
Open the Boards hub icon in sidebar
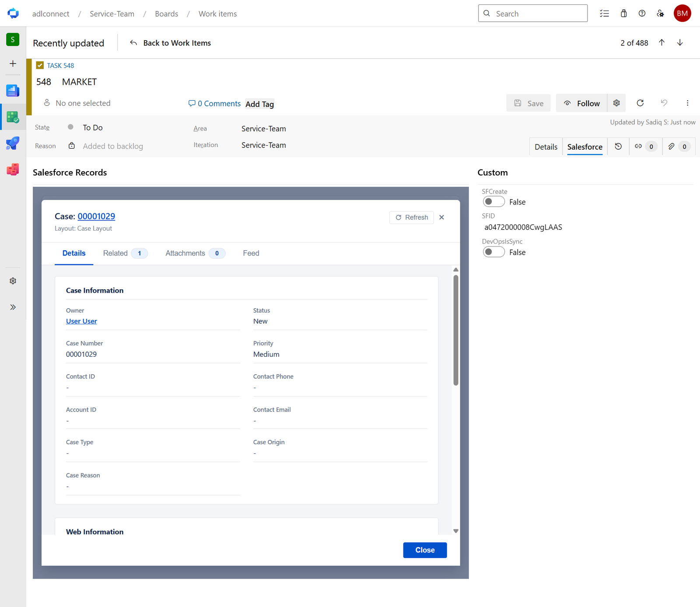tap(13, 117)
